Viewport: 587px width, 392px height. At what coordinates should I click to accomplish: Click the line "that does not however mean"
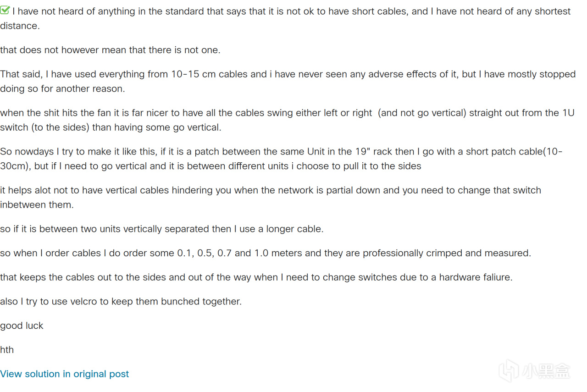(110, 50)
